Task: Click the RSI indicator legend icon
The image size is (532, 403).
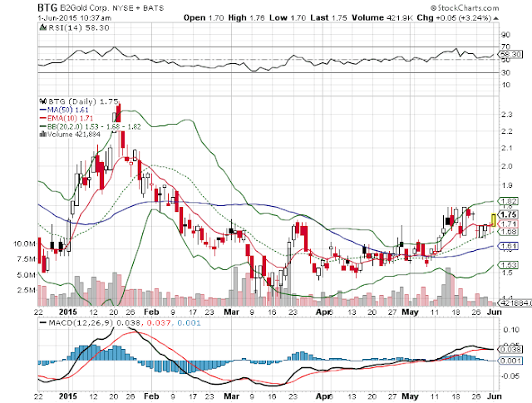Action: [42, 27]
